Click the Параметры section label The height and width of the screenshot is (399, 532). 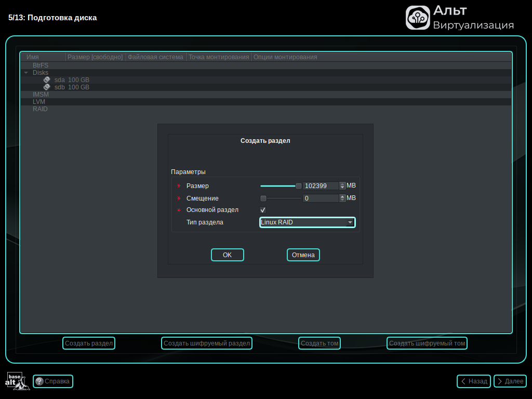click(188, 171)
